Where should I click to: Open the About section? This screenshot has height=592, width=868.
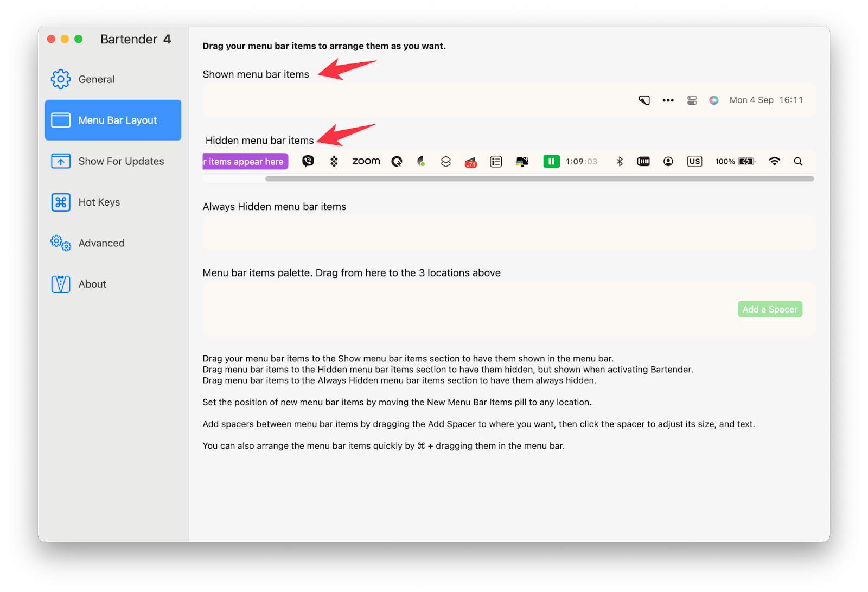[113, 284]
